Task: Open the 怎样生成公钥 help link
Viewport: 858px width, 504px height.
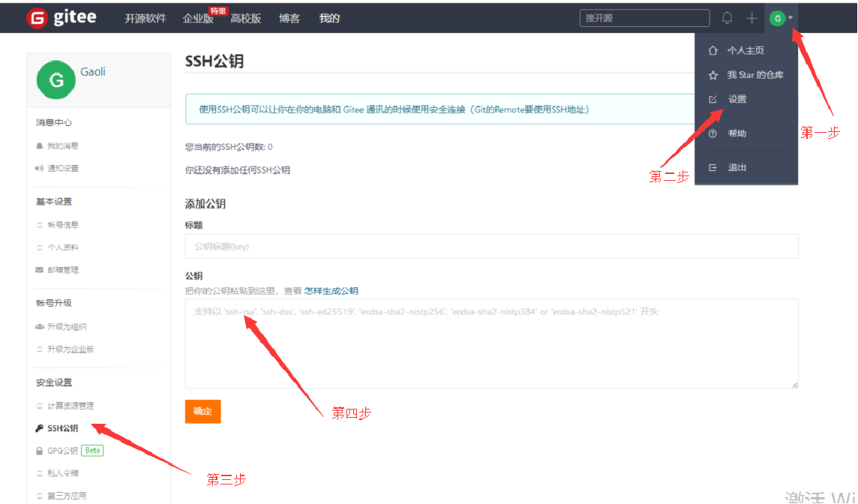Action: pos(331,291)
